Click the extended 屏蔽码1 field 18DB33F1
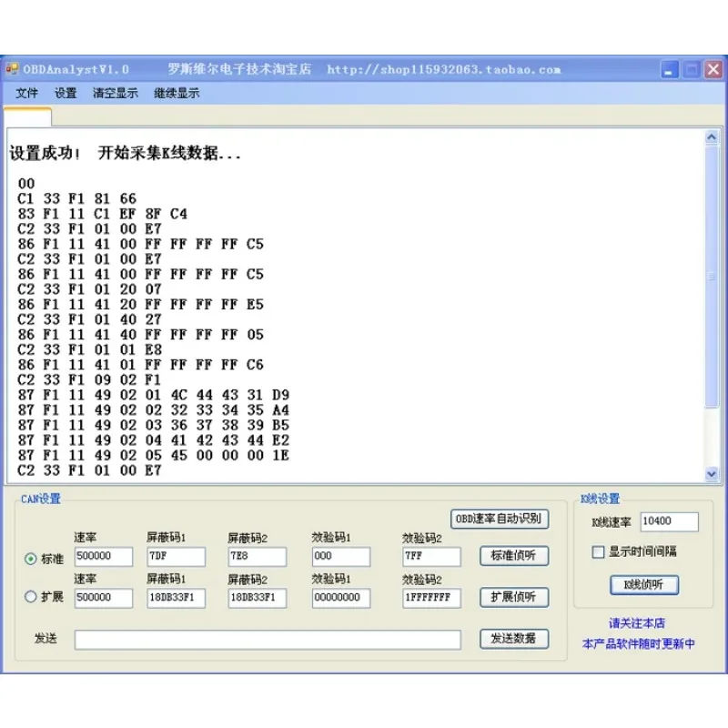 click(176, 598)
